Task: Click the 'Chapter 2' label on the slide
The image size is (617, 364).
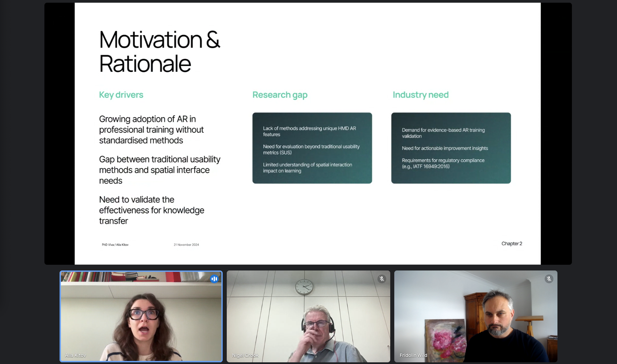Action: [511, 244]
